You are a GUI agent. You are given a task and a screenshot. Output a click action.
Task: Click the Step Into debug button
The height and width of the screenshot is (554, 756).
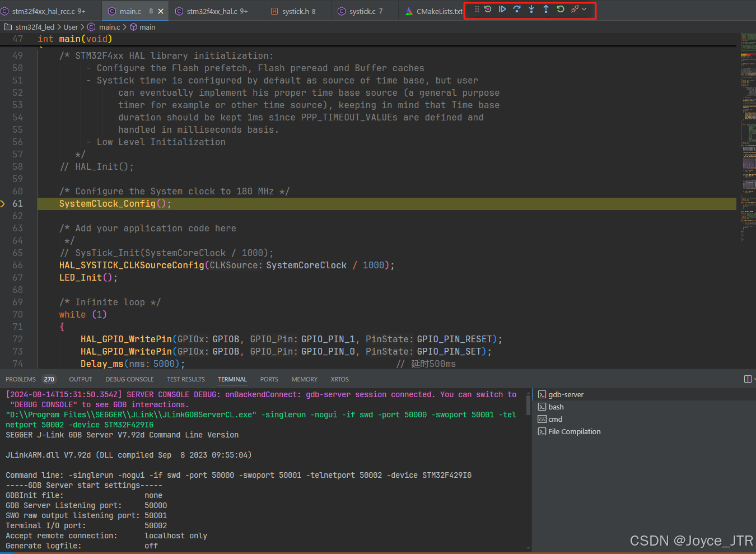coord(531,10)
